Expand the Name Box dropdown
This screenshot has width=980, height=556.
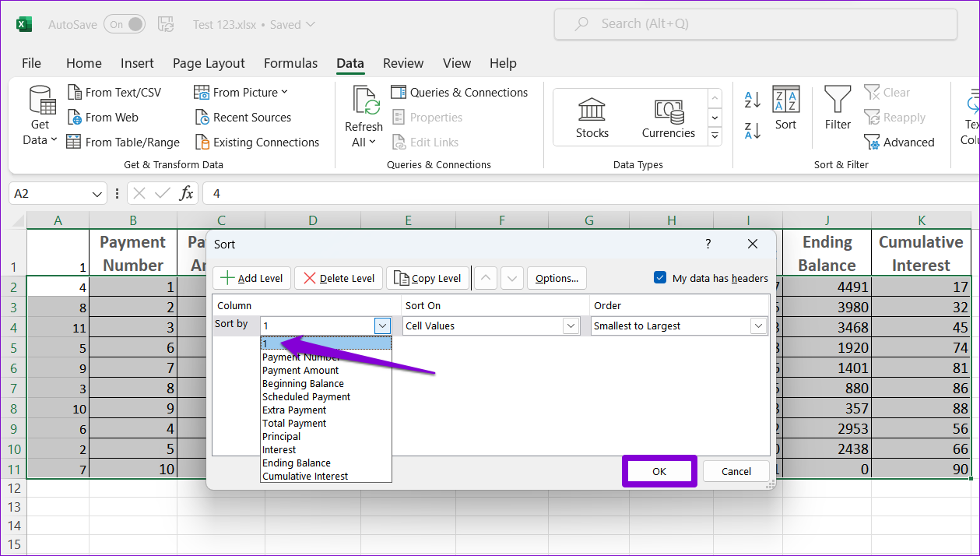point(97,194)
